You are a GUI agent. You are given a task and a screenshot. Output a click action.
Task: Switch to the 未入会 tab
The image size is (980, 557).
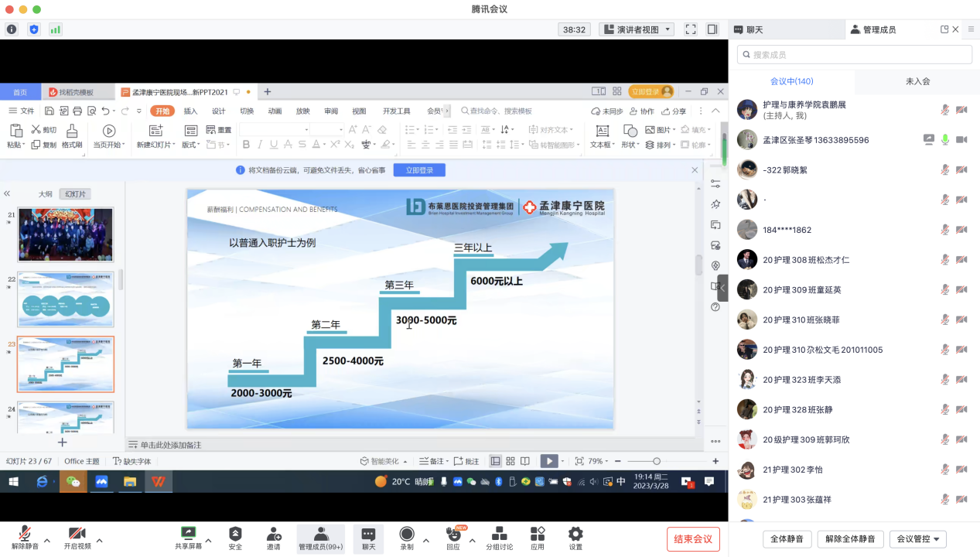(917, 81)
